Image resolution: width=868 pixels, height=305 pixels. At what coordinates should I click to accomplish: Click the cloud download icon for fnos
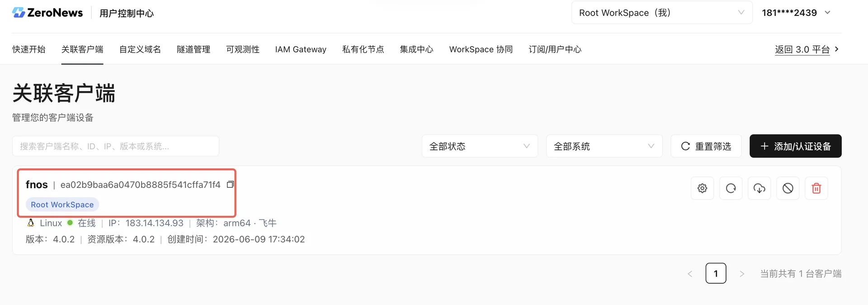point(759,188)
